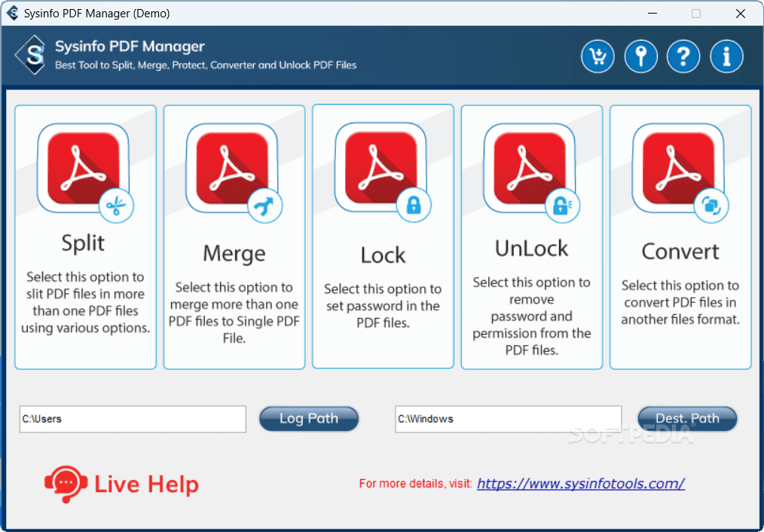
Task: Click the Lock heading text
Action: [383, 255]
